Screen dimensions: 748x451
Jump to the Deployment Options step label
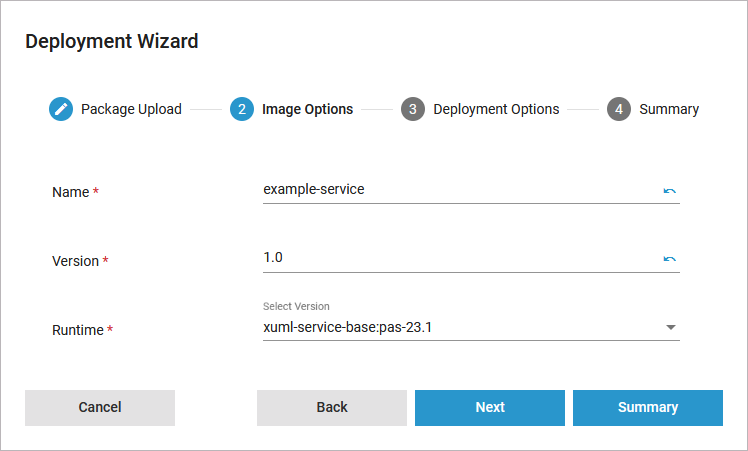pyautogui.click(x=496, y=109)
